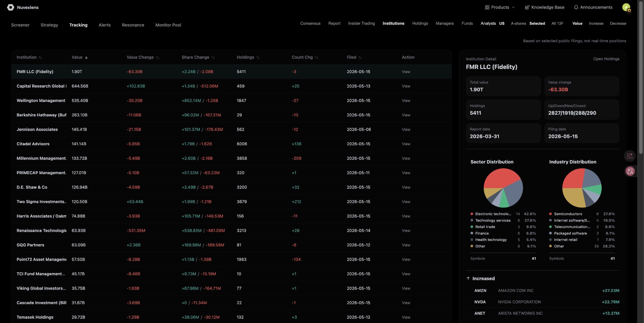Click the Nuvexlens logo icon

click(x=10, y=7)
